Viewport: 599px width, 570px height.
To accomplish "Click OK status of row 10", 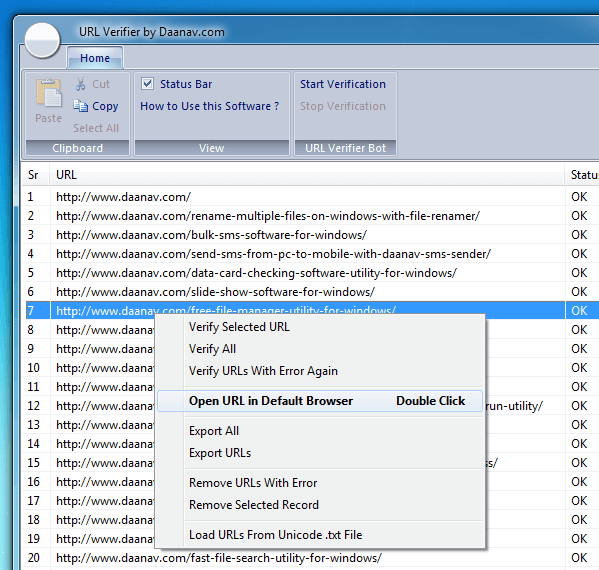I will (x=579, y=368).
